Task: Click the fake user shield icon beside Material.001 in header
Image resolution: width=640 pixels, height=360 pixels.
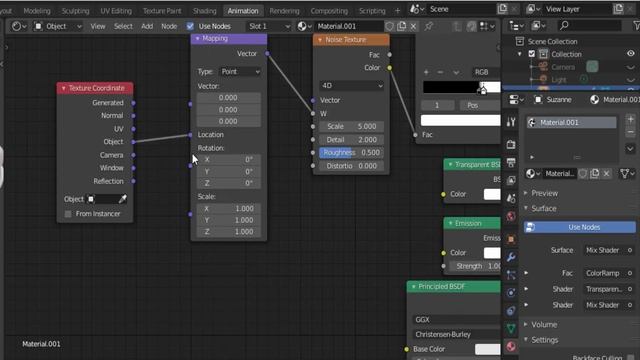Action: point(389,27)
